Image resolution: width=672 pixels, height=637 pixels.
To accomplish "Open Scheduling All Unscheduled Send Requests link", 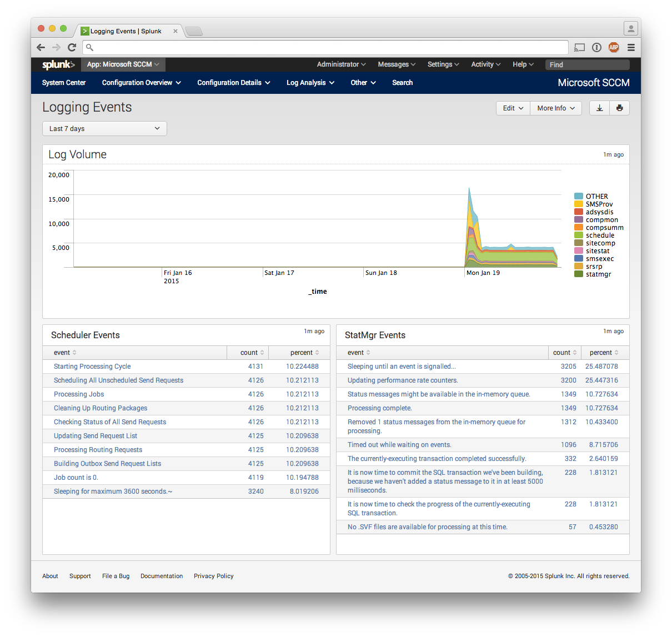I will [118, 380].
